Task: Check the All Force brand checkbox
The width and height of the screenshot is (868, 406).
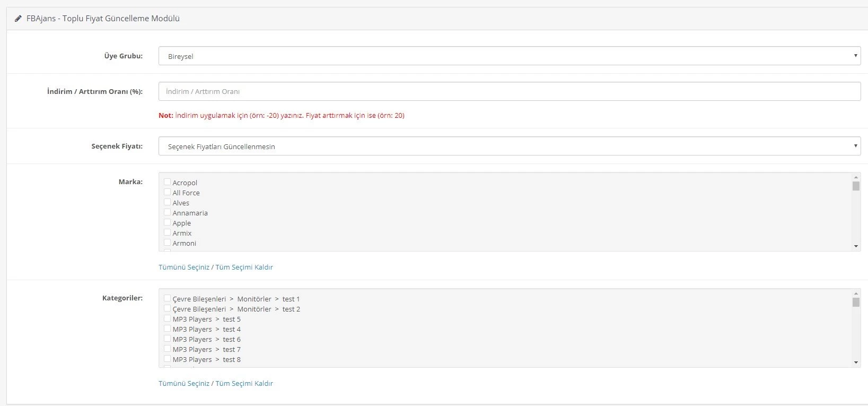Action: [167, 192]
